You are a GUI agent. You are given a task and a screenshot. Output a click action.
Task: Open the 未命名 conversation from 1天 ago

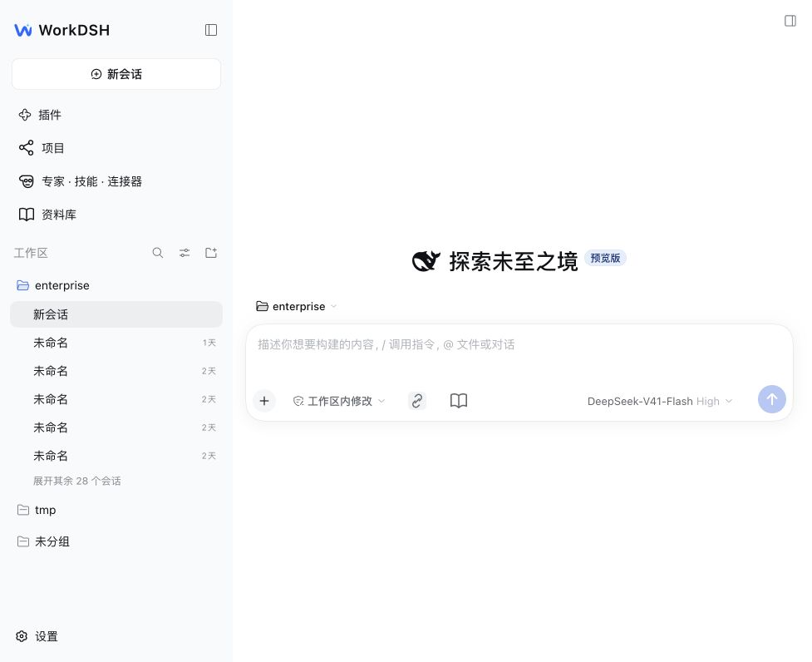click(116, 343)
